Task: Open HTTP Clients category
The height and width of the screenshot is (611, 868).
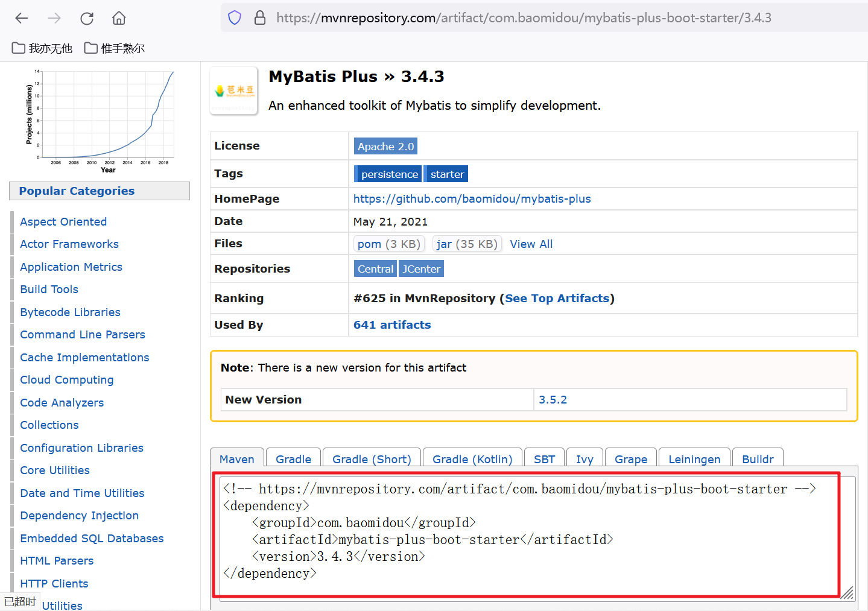Action: point(54,583)
